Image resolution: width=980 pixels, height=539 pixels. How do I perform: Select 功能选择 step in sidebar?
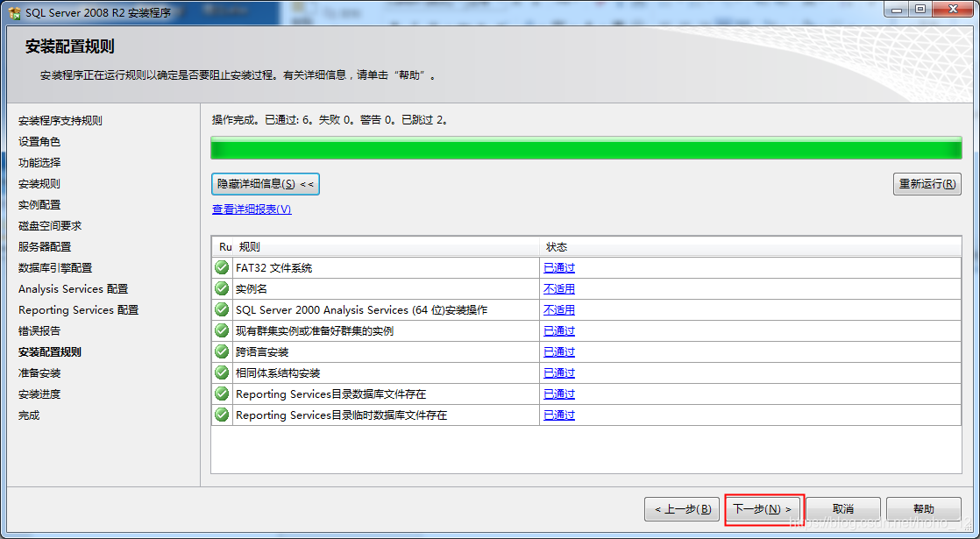click(39, 162)
